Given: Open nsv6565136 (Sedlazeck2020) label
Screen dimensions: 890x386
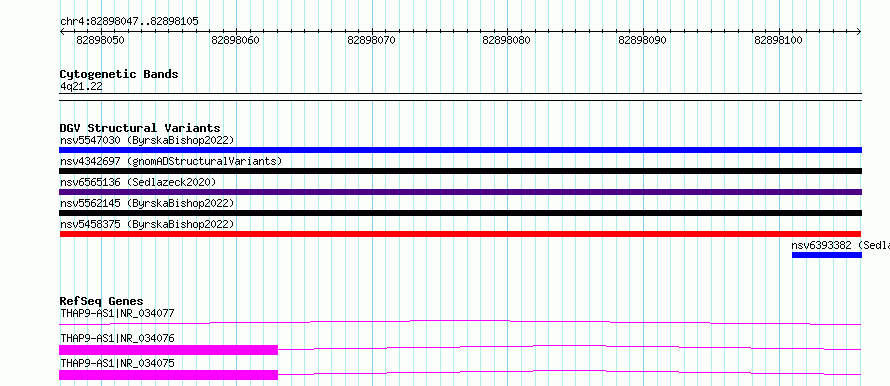Looking at the screenshot, I should click(138, 182).
